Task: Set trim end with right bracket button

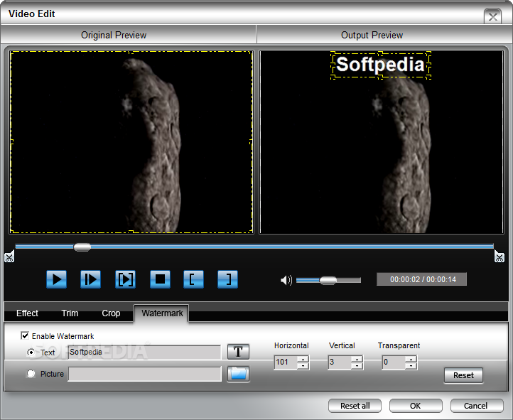Action: pyautogui.click(x=227, y=279)
